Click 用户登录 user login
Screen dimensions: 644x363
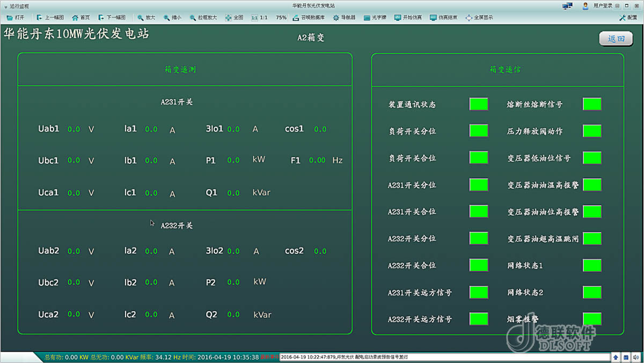coord(598,6)
